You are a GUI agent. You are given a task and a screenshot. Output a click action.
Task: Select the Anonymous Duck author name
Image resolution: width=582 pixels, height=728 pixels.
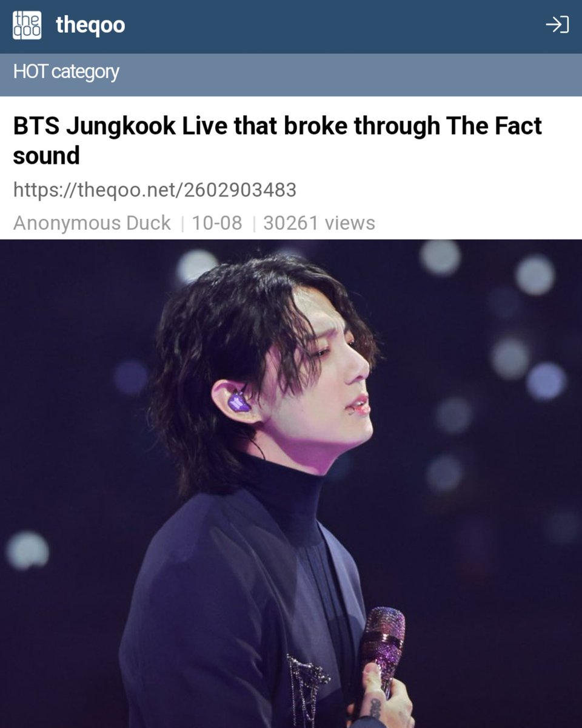click(92, 223)
